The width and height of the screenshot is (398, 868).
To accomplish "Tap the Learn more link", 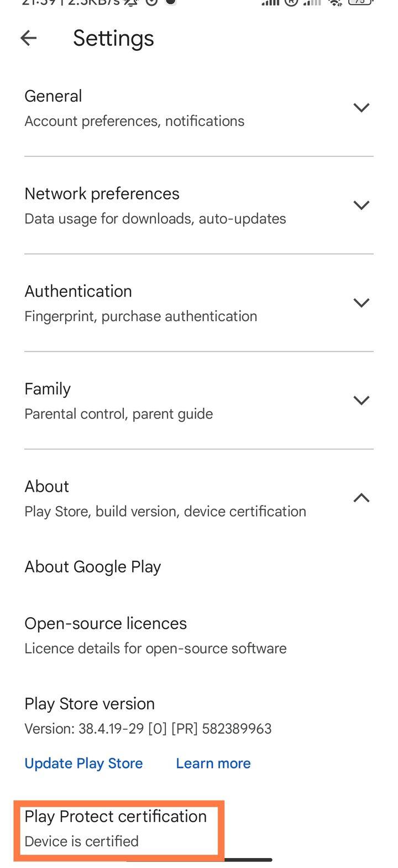I will [213, 763].
